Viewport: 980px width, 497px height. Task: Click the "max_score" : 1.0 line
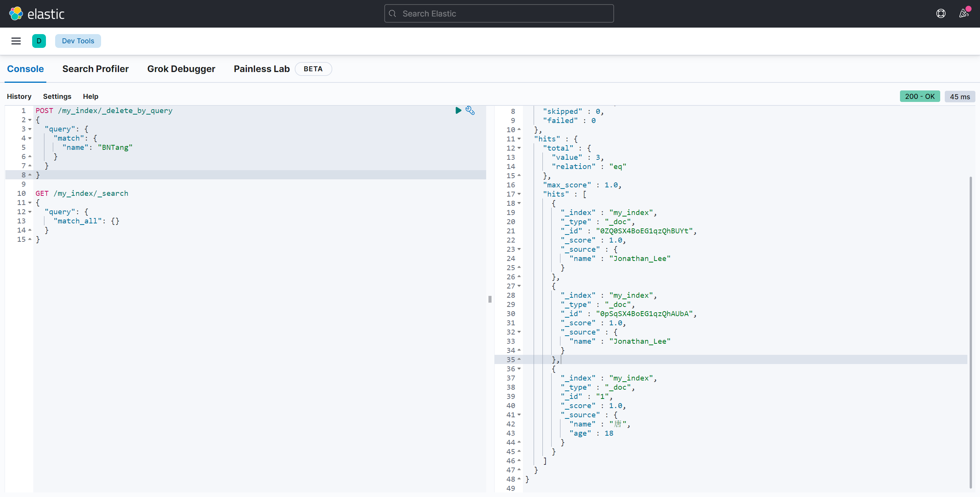tap(582, 185)
